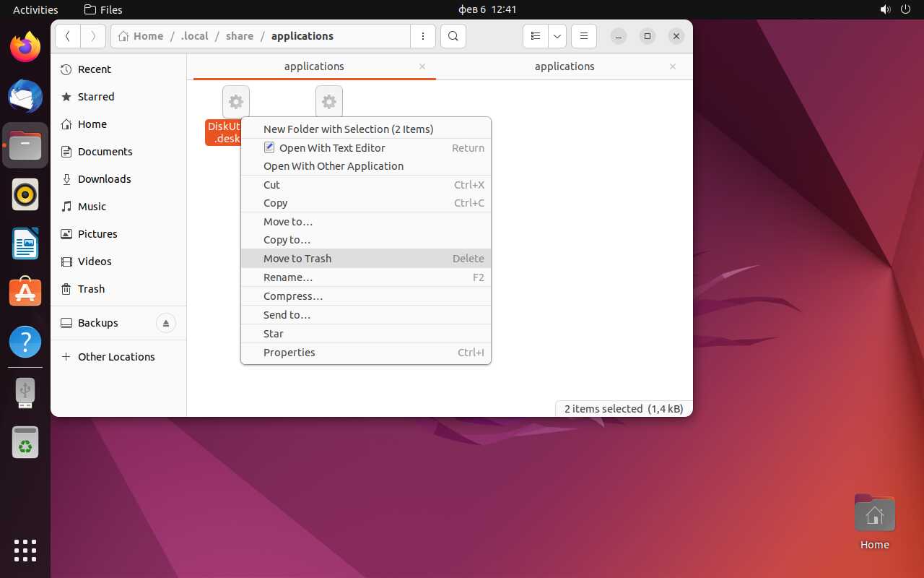
Task: Open Trash from the dock
Action: [25, 442]
